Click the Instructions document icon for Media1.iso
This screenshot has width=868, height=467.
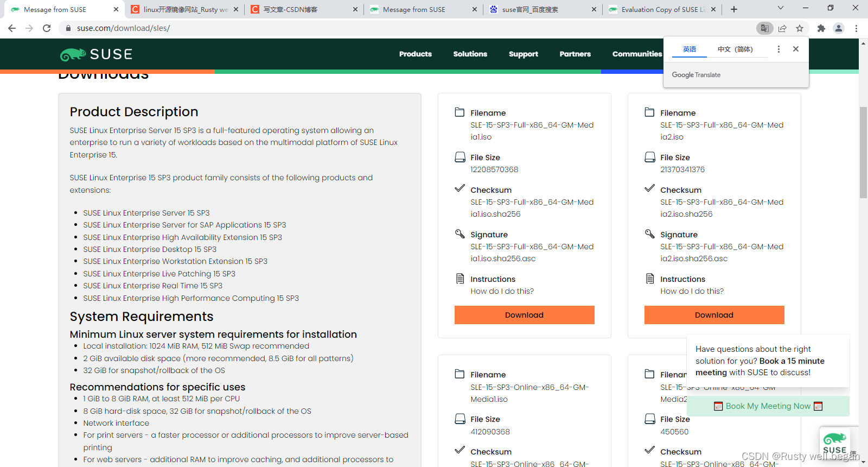pyautogui.click(x=459, y=279)
